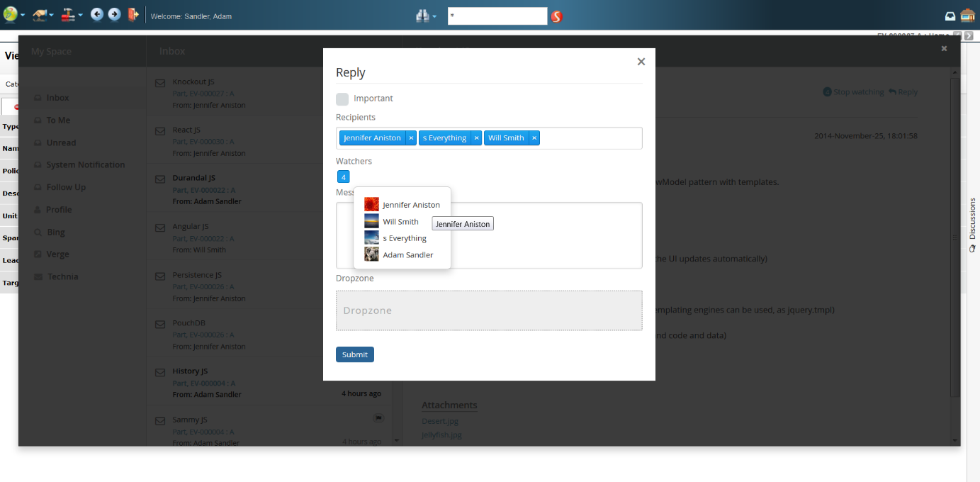The image size is (980, 482).
Task: Click the home house icon in header
Action: tap(967, 16)
